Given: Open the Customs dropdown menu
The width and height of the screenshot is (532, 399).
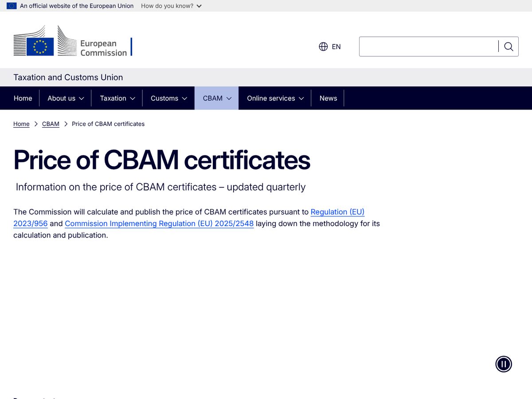Looking at the screenshot, I should (169, 98).
